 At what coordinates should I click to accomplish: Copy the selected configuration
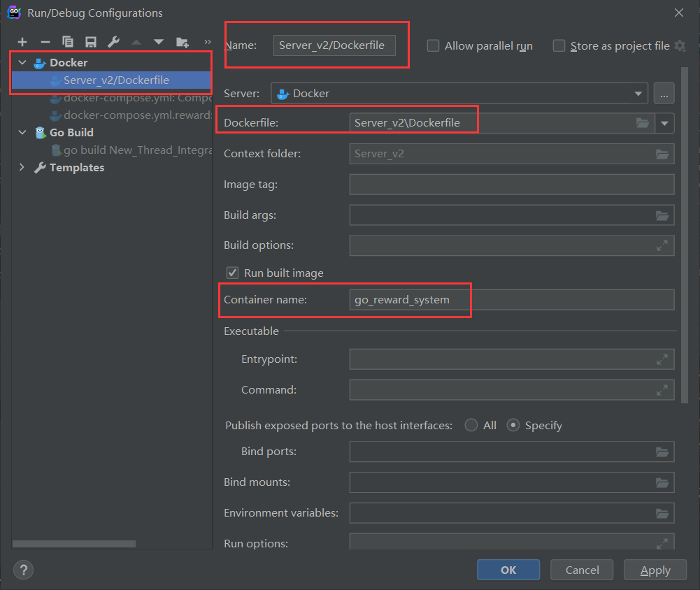coord(68,42)
